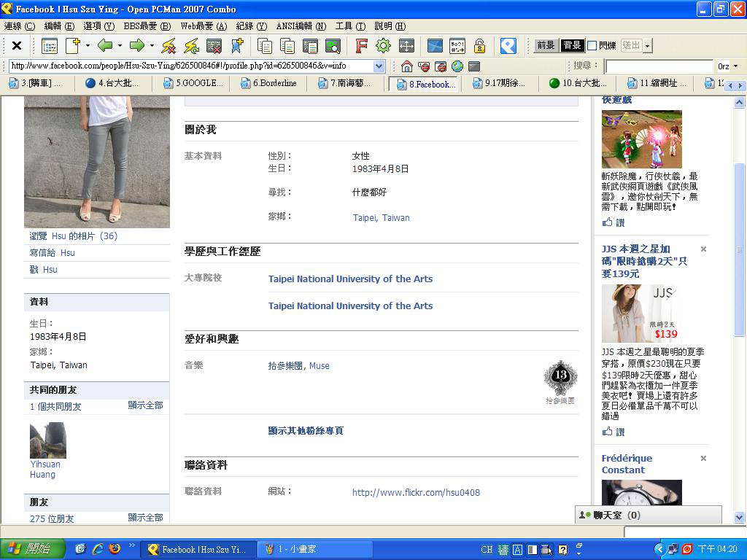Click the green back arrow button
Screen dimensions: 747x560
point(105,46)
